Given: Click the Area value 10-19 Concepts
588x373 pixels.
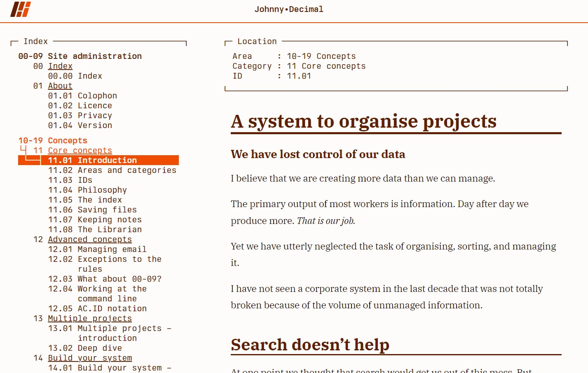Looking at the screenshot, I should coord(321,56).
